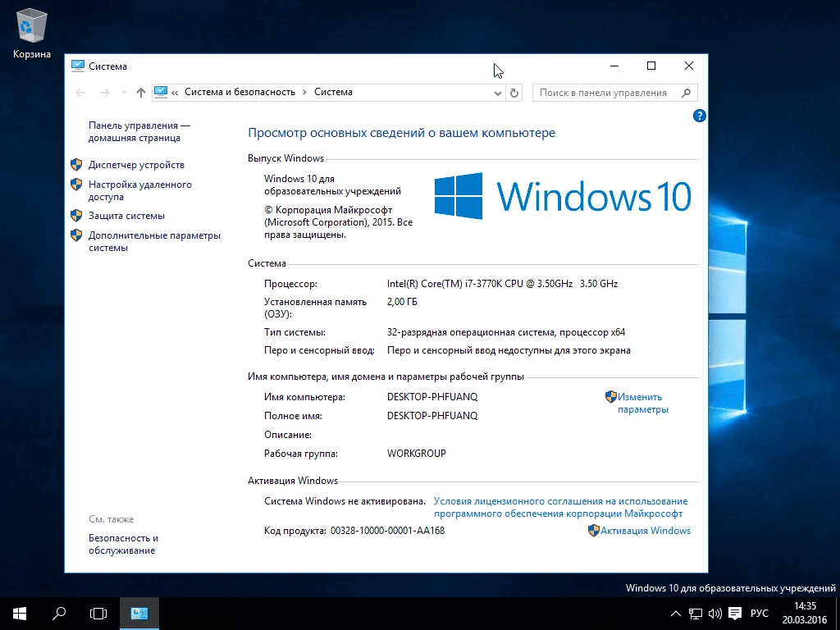Expand the breadcrumb chevron after Система и безопасность
Screen dimensions: 840x630
coord(304,93)
